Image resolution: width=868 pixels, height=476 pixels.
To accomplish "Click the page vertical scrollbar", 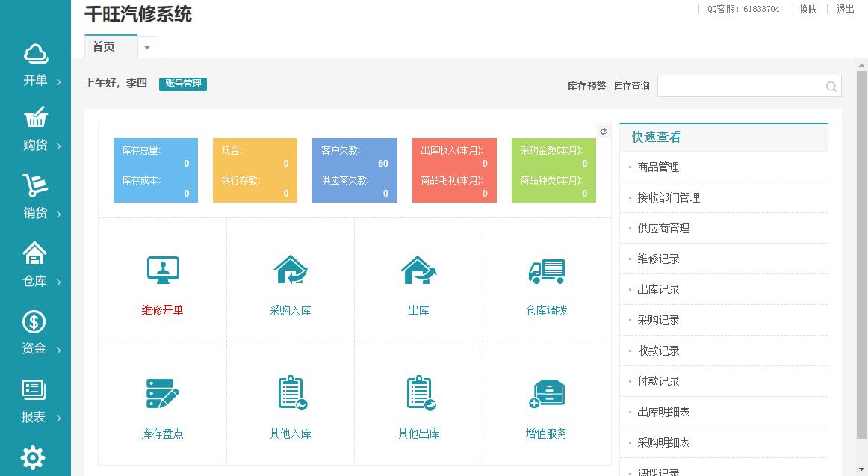I will (861, 255).
